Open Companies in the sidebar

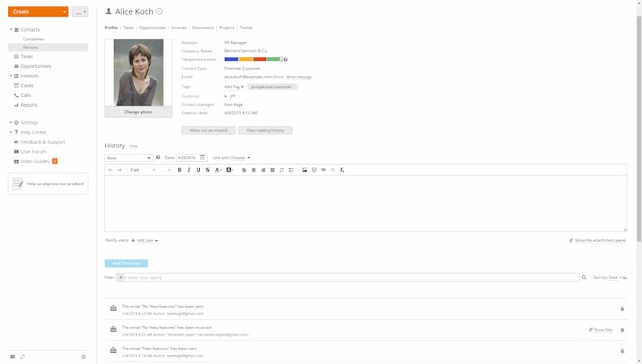(33, 39)
